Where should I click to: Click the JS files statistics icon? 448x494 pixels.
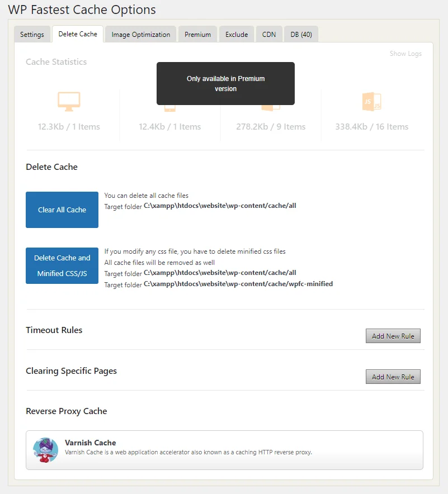pos(372,102)
